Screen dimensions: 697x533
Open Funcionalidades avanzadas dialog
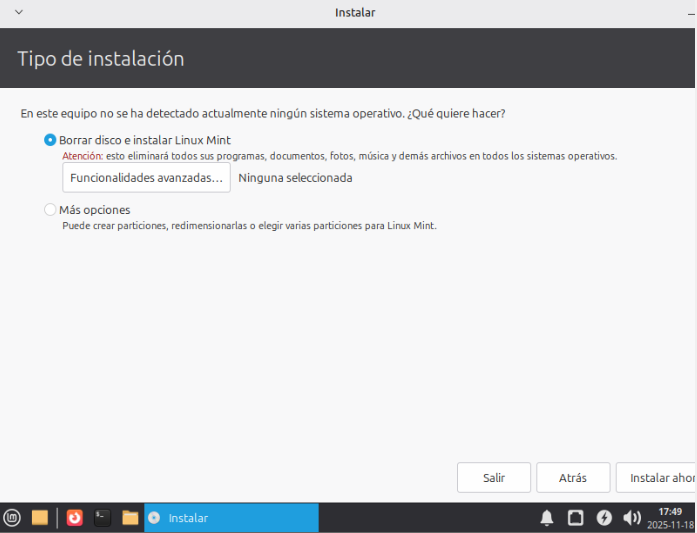(x=146, y=177)
